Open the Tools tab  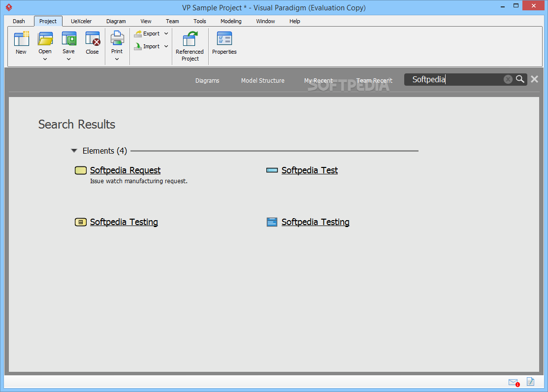click(200, 21)
